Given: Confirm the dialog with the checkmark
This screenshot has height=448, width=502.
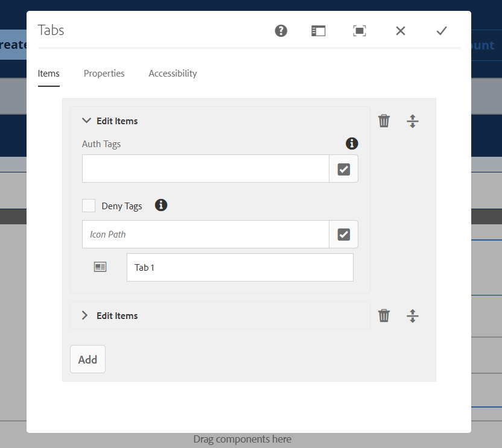Looking at the screenshot, I should 441,30.
